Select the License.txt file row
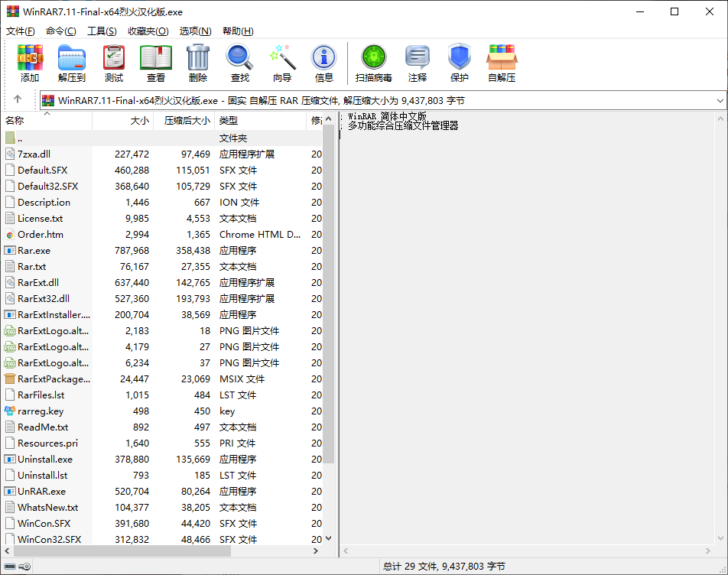The image size is (728, 575). (x=162, y=219)
